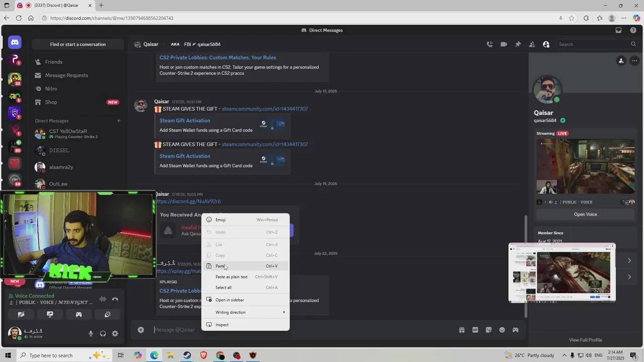Open Task View on the taskbar
Viewport: 644px width, 362px height.
[x=121, y=355]
